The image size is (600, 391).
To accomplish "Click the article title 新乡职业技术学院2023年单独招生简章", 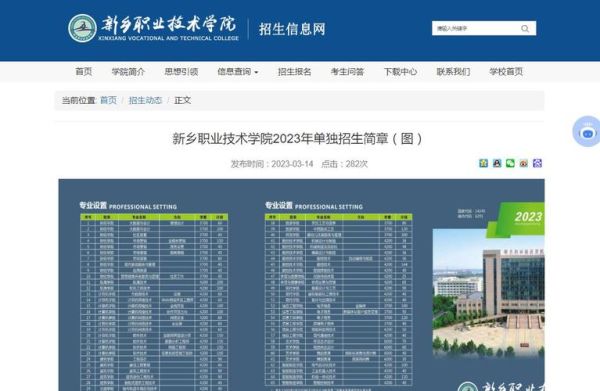I will 297,138.
